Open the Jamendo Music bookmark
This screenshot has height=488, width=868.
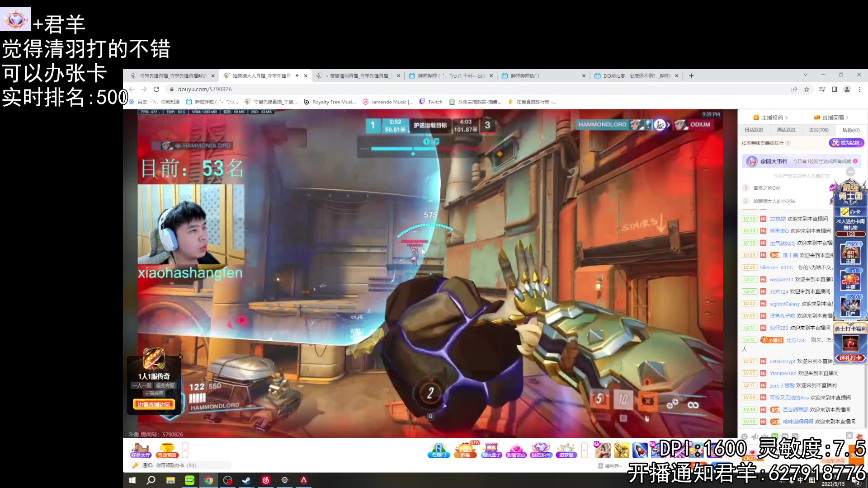coord(388,102)
